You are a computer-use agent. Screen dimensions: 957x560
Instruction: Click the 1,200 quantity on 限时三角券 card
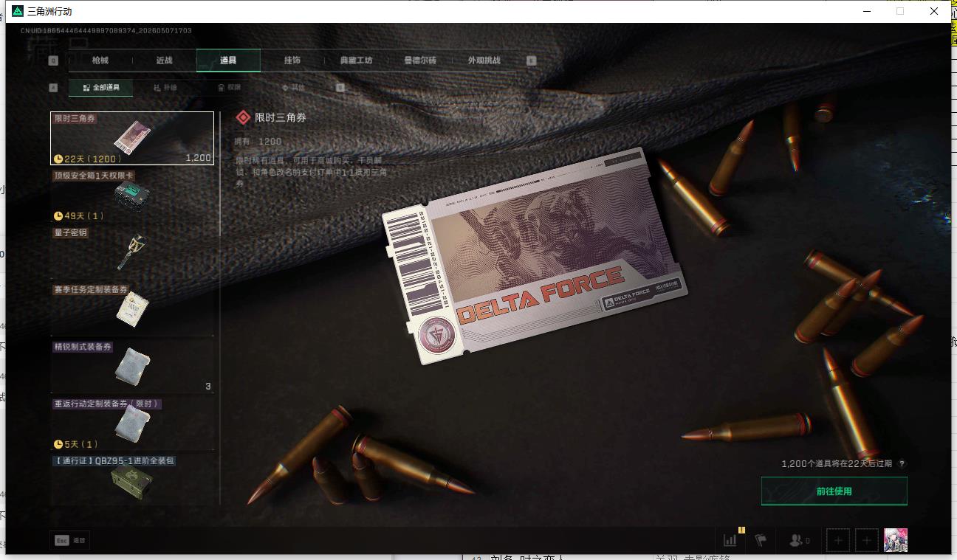198,158
